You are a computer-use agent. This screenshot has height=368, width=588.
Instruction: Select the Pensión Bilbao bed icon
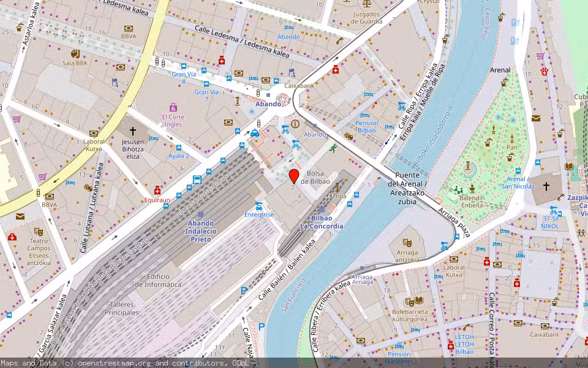pos(365,115)
